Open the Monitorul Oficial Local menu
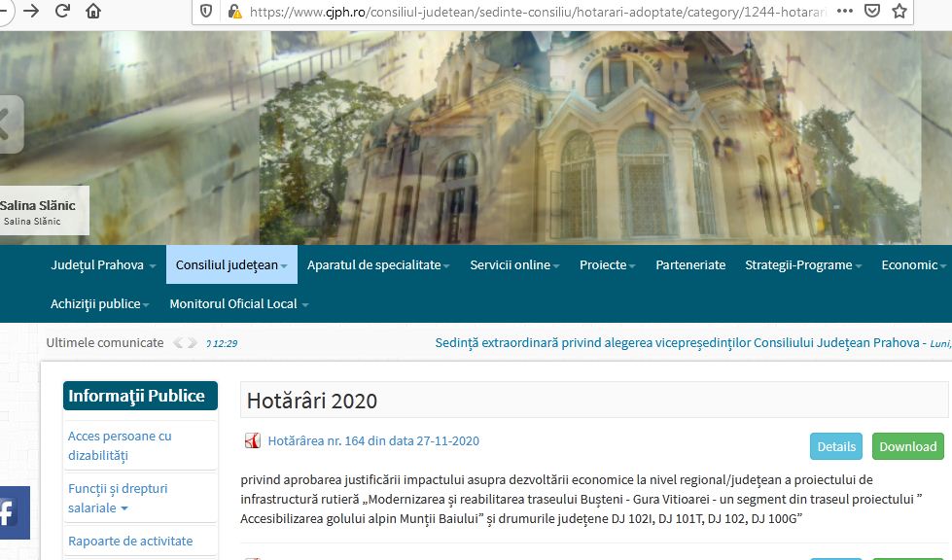Screen dimensions: 952x560 pos(239,304)
